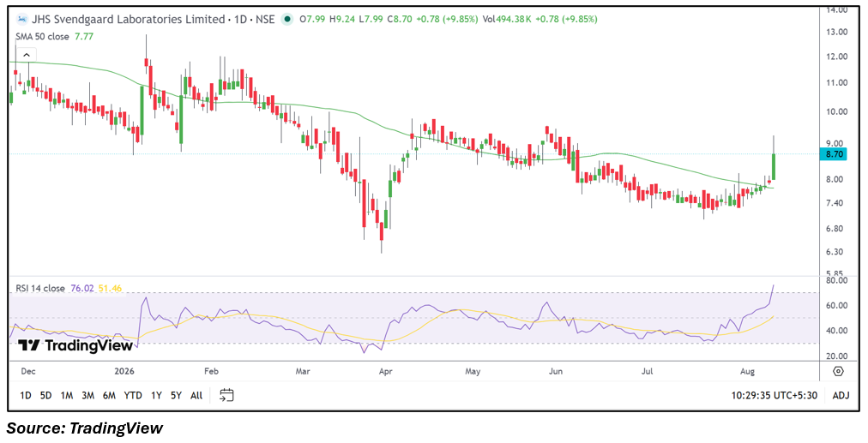Open chart settings gear icon
The height and width of the screenshot is (443, 868).
(x=839, y=371)
